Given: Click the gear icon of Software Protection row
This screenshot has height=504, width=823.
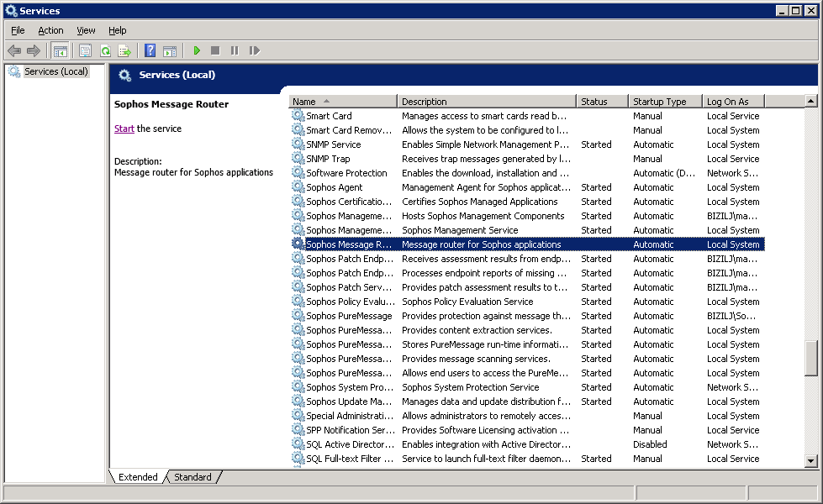Looking at the screenshot, I should [298, 172].
